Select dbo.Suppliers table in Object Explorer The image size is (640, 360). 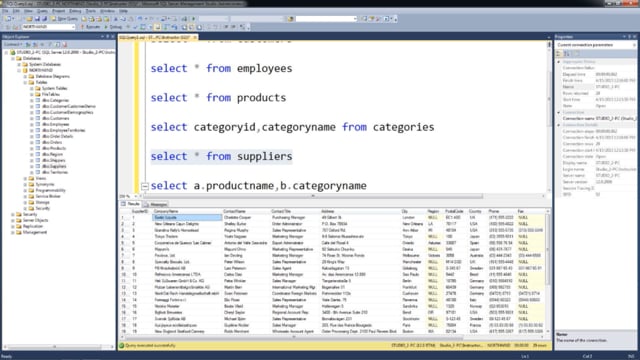(x=54, y=166)
